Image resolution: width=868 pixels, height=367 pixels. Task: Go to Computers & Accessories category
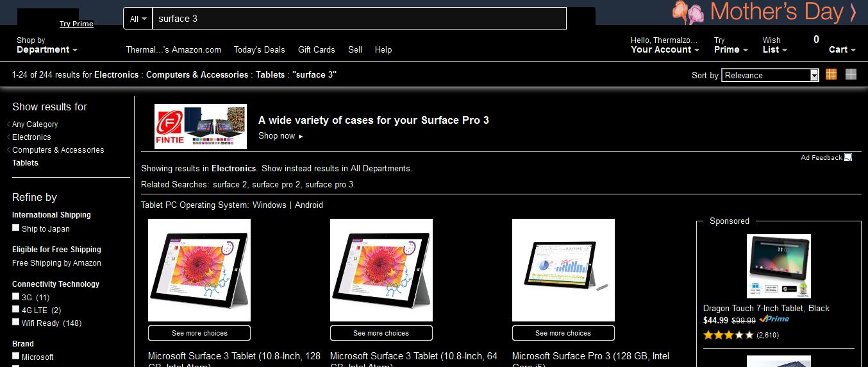point(58,150)
